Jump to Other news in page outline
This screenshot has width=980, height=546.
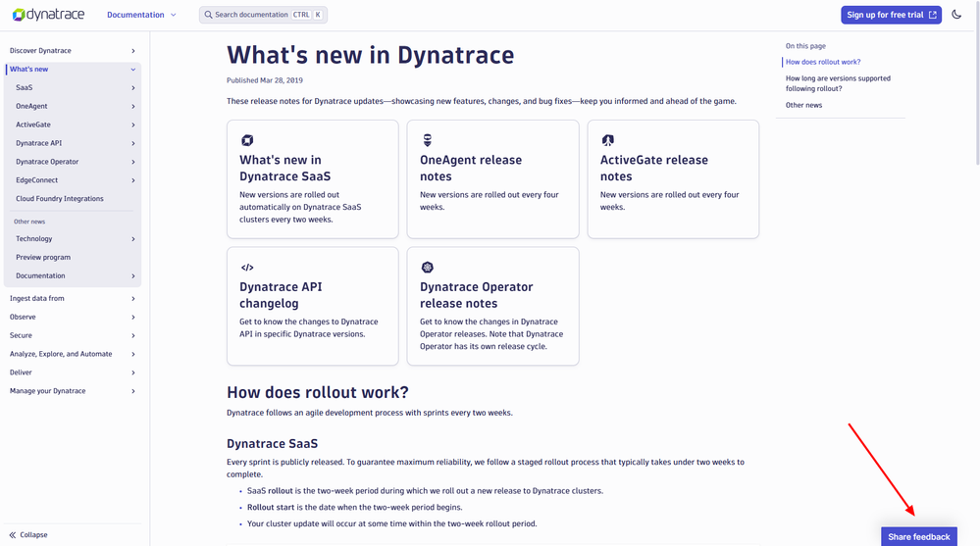(x=803, y=105)
